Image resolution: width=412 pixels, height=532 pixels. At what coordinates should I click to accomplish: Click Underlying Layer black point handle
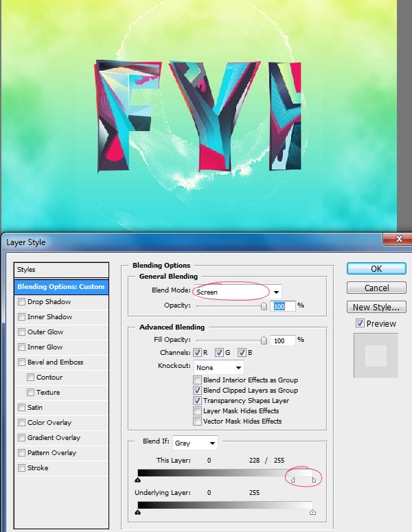pyautogui.click(x=138, y=512)
